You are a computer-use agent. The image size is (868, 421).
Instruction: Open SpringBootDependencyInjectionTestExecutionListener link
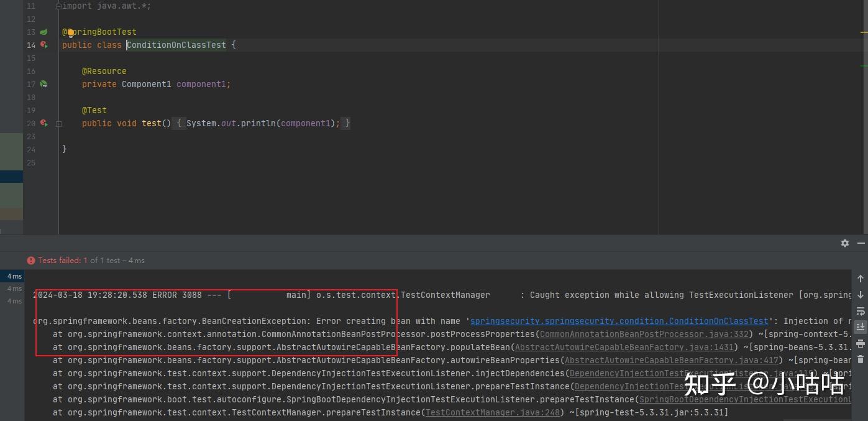point(745,399)
